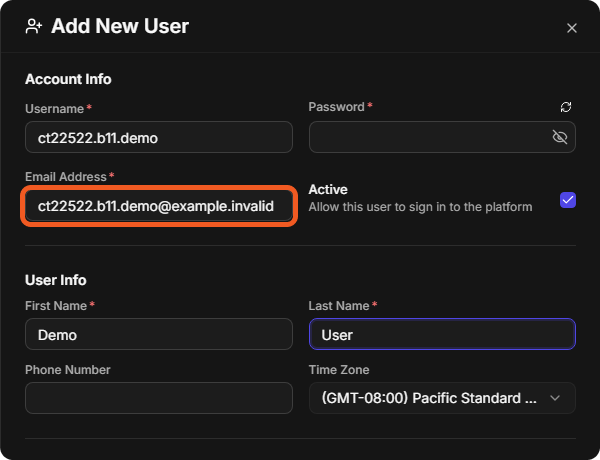Open the Time Zone dropdown
This screenshot has height=460, width=600.
click(442, 398)
